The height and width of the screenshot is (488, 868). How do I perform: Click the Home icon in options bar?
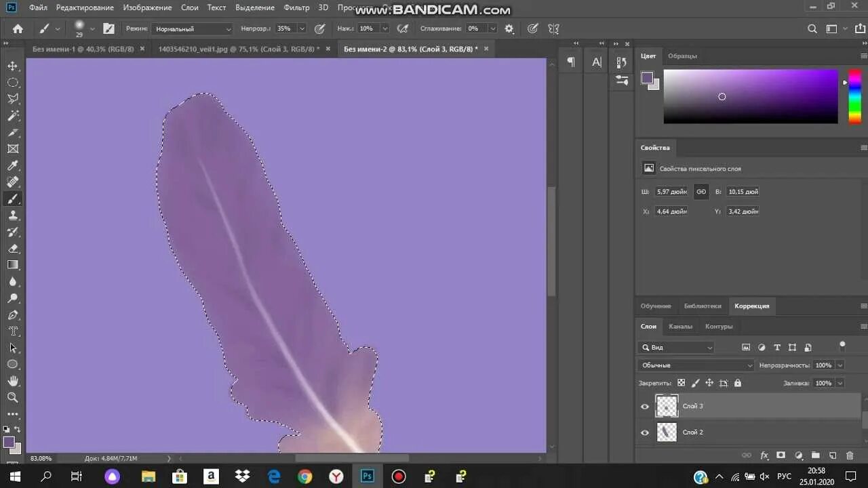point(18,28)
